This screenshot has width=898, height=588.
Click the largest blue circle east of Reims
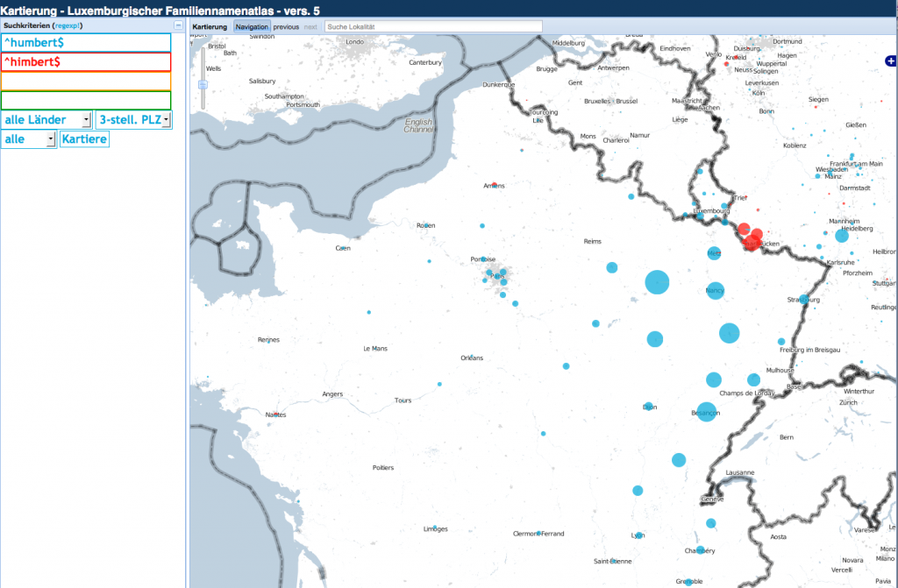[x=658, y=282]
